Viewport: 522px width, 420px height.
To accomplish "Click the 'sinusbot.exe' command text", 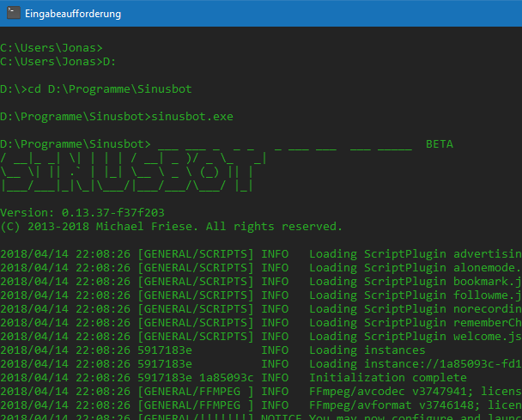I will point(192,117).
